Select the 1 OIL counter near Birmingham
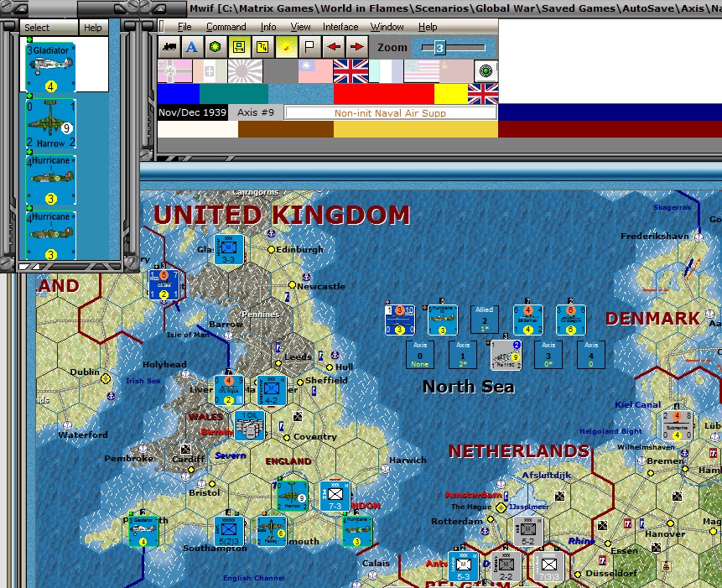The height and width of the screenshot is (588, 722). 250,426
